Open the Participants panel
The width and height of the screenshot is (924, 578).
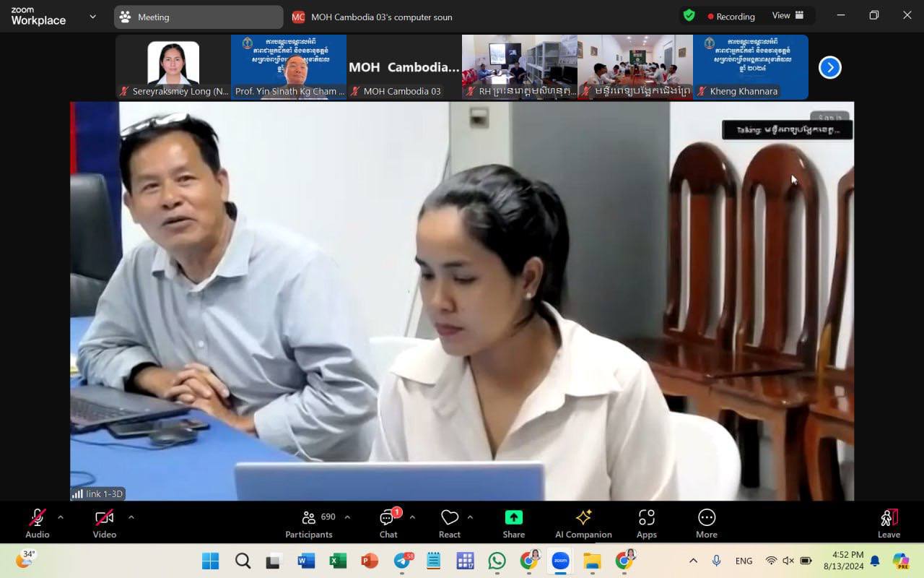[x=309, y=523]
